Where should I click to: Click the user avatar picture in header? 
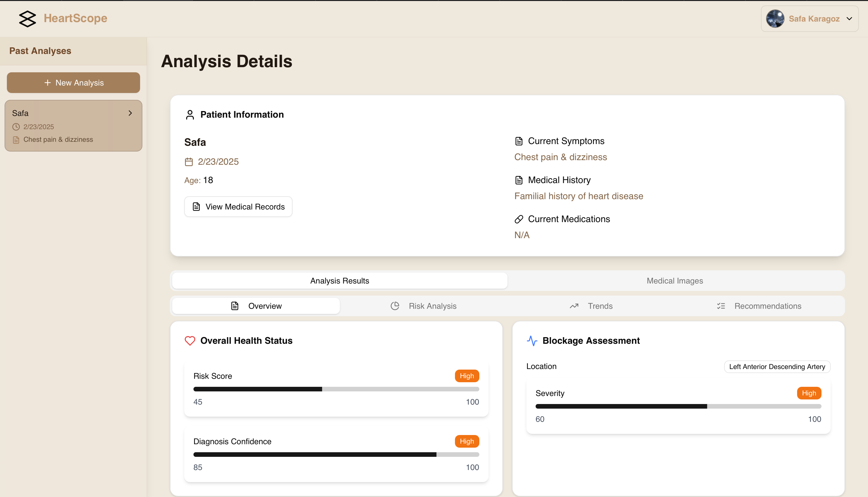tap(775, 18)
